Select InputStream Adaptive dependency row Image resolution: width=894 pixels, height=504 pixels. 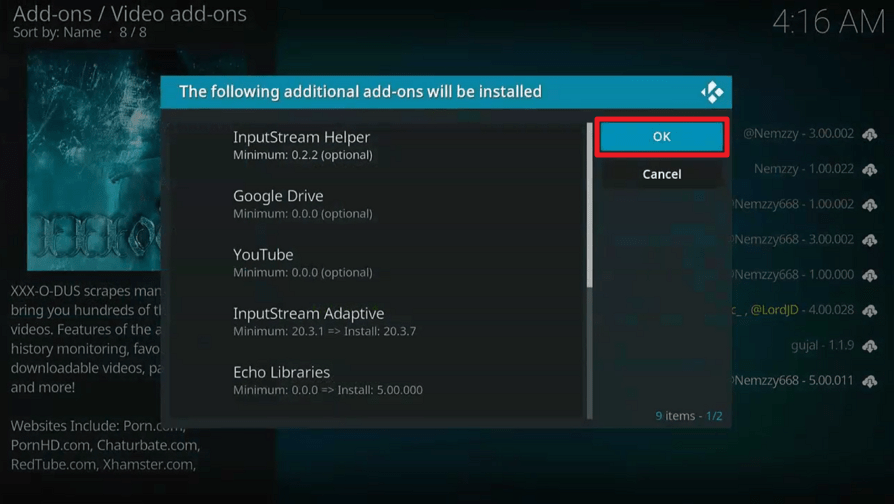point(376,322)
